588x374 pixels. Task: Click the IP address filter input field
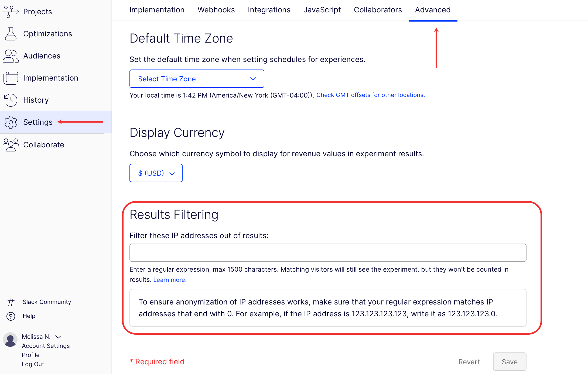[328, 253]
